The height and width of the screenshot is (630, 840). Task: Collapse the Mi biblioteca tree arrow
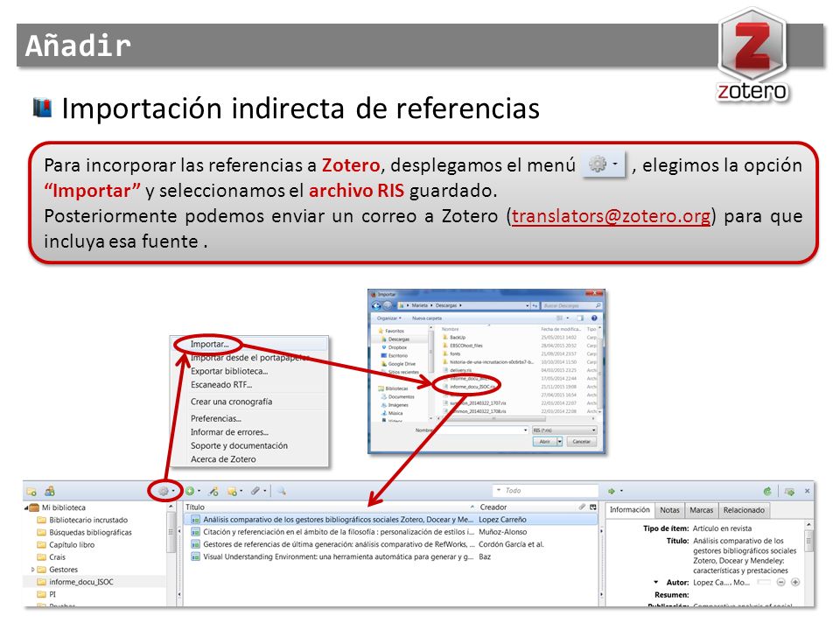[x=25, y=507]
